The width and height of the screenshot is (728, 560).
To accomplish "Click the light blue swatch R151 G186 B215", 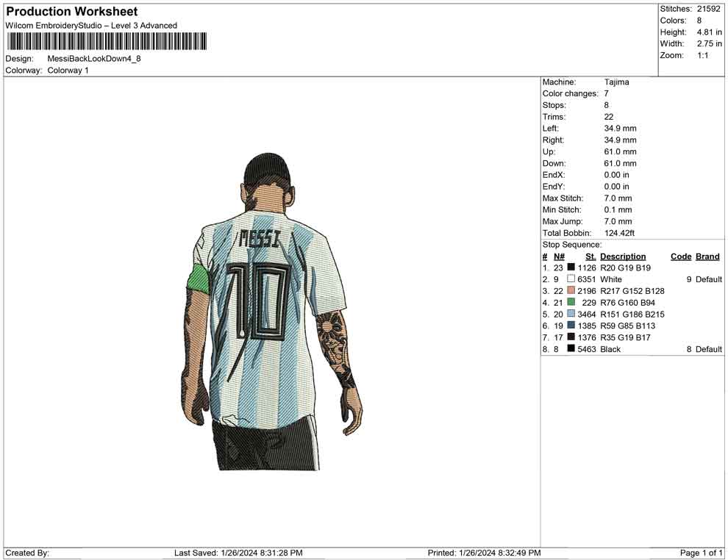I will 571,313.
